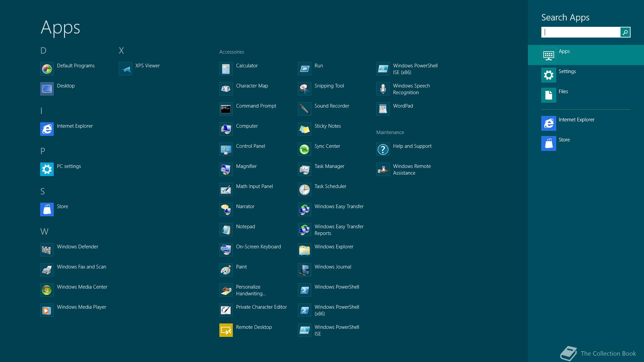Screen dimensions: 644x362
Task: Open the Desktop icon
Action: point(47,89)
